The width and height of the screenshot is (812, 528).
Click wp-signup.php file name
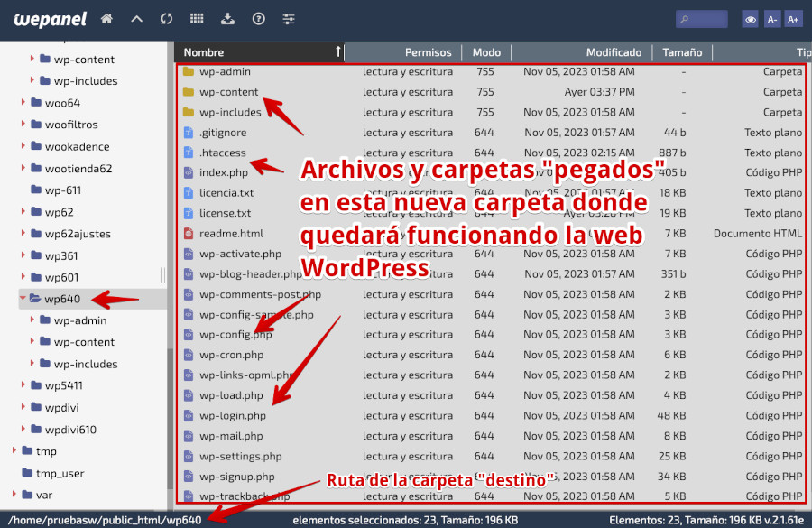coord(236,477)
